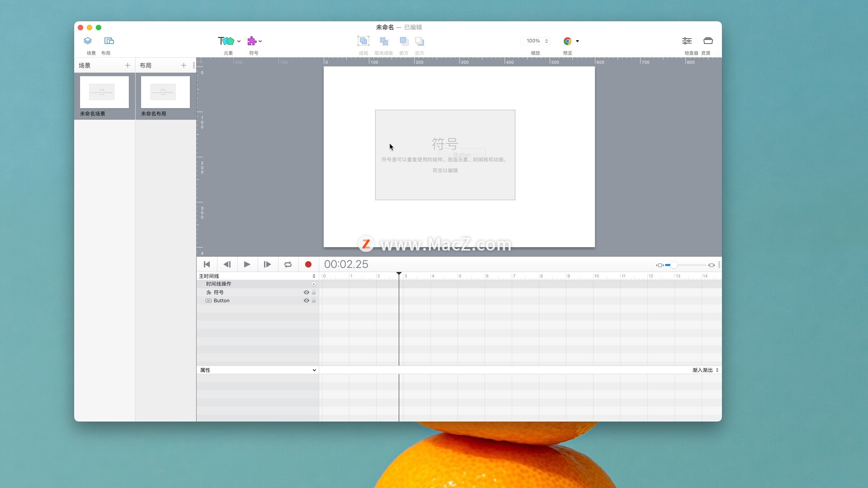Click the layouts panel grip handle
This screenshot has height=488, width=868.
click(x=194, y=66)
